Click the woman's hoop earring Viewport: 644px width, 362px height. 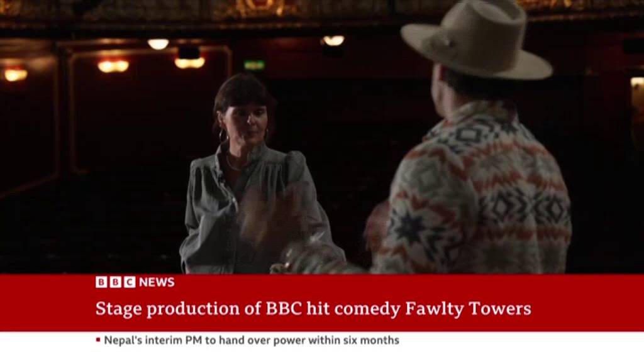[223, 136]
